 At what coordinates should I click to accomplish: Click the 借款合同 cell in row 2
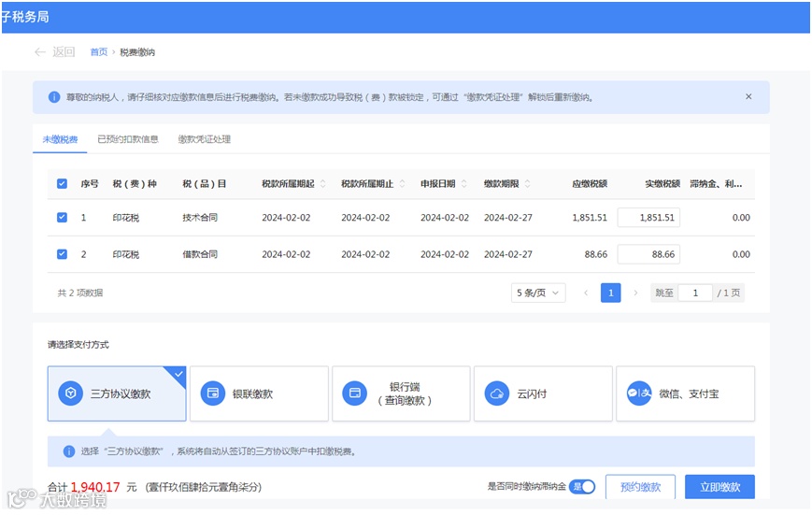200,254
